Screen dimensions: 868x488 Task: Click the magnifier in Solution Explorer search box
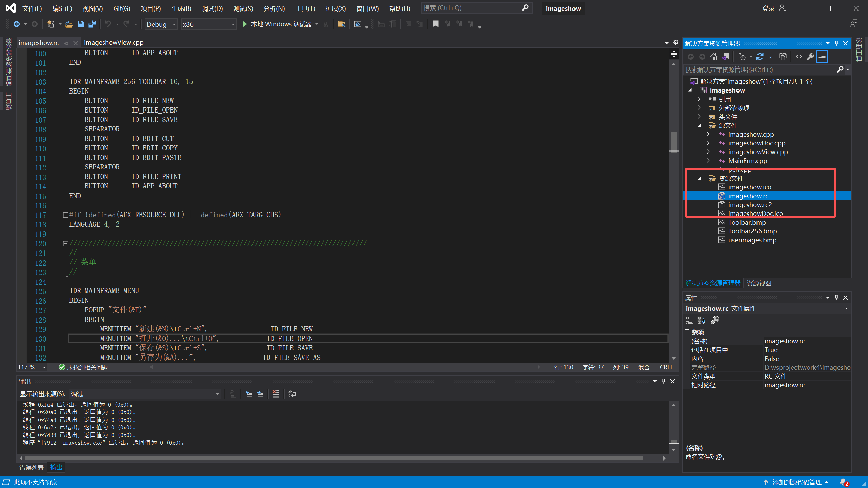tap(840, 69)
